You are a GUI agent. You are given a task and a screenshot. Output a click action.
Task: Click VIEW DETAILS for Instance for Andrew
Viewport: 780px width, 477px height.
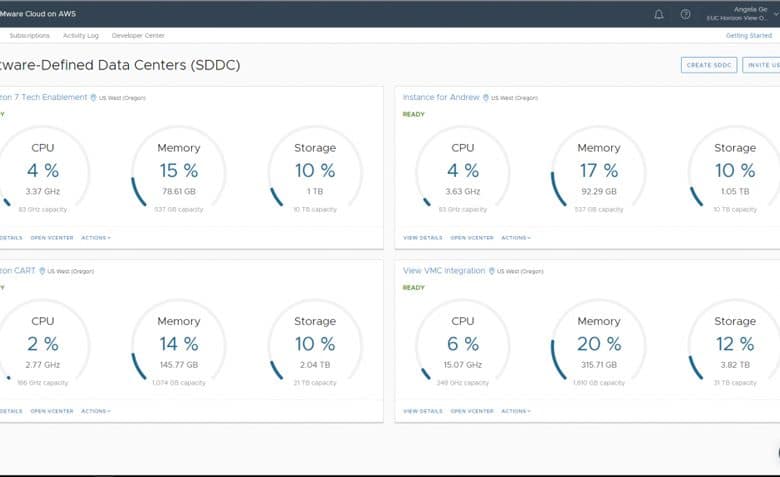pos(422,238)
